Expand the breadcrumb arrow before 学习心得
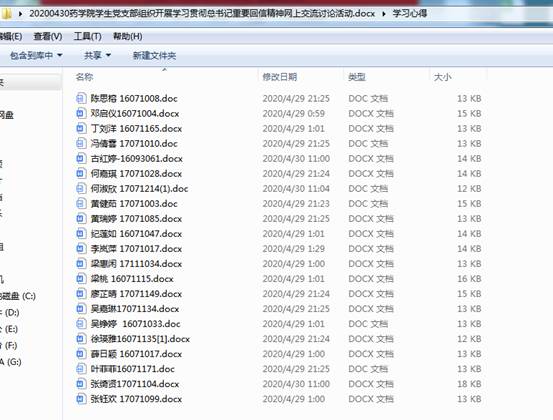 point(384,14)
